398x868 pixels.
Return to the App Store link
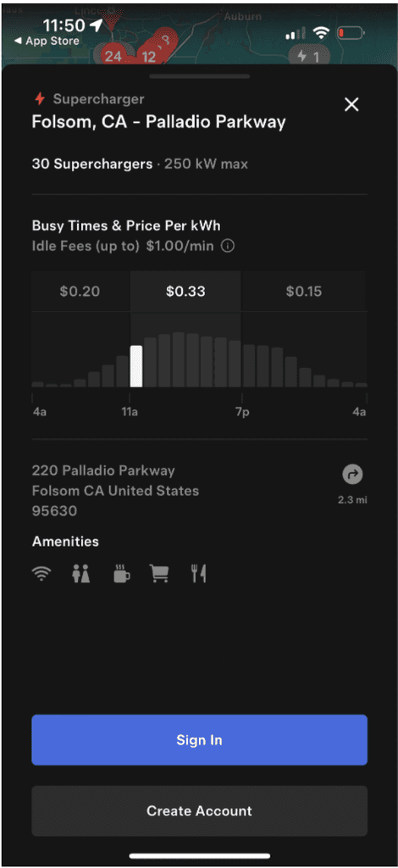(x=47, y=41)
